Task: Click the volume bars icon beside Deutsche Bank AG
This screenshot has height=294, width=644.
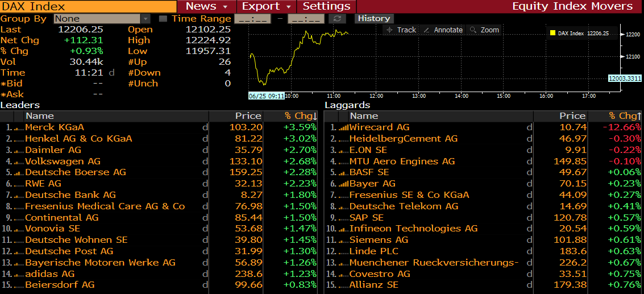Action: [x=19, y=195]
